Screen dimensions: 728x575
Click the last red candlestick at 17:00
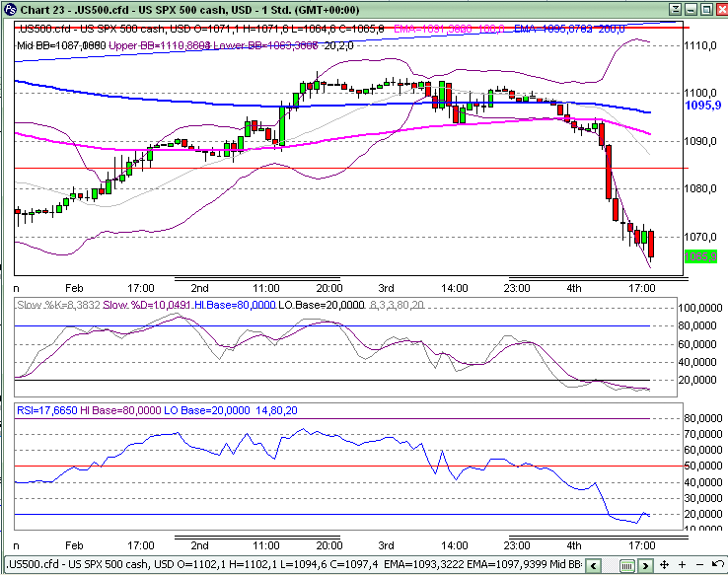pos(651,245)
